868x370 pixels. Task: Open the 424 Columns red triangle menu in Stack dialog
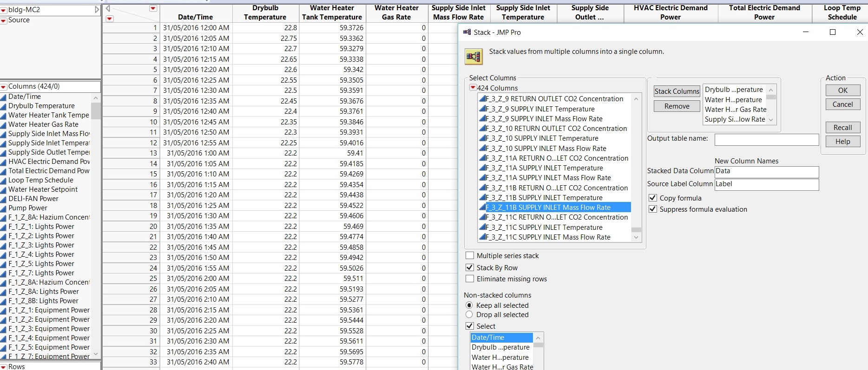pos(473,88)
